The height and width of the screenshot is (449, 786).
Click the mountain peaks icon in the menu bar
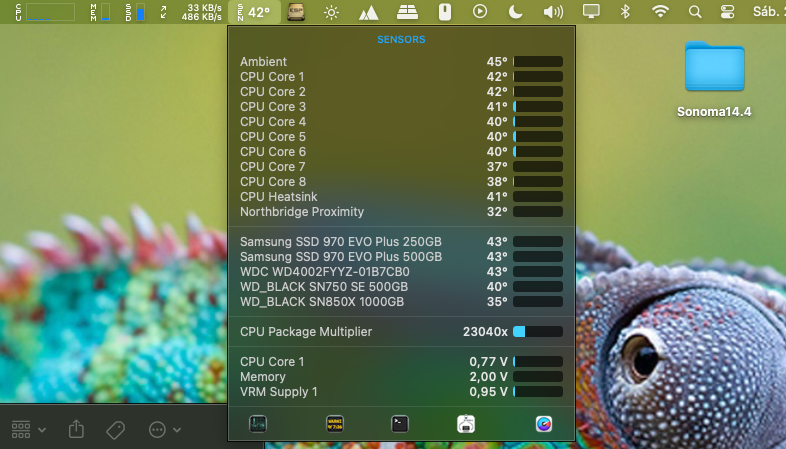pyautogui.click(x=368, y=12)
